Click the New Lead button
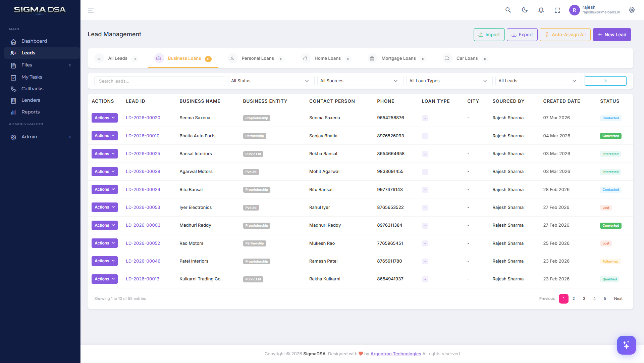Image resolution: width=644 pixels, height=363 pixels. (x=612, y=35)
